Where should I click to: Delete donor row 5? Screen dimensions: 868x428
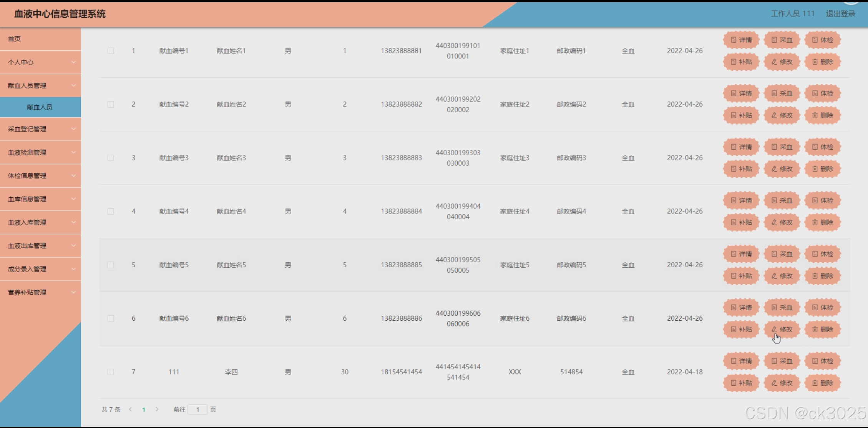point(822,276)
